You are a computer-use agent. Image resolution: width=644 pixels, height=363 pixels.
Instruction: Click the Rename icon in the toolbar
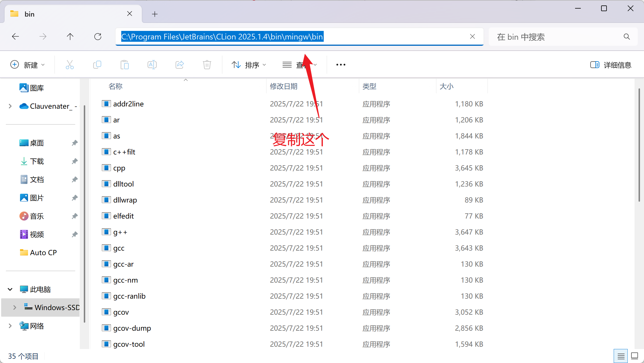tap(152, 65)
